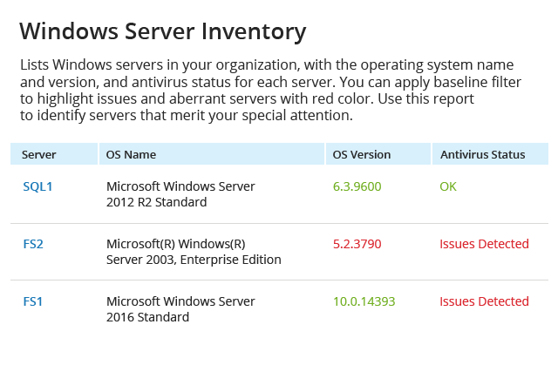558x392 pixels.
Task: Open the FS2 server link
Action: click(x=33, y=244)
